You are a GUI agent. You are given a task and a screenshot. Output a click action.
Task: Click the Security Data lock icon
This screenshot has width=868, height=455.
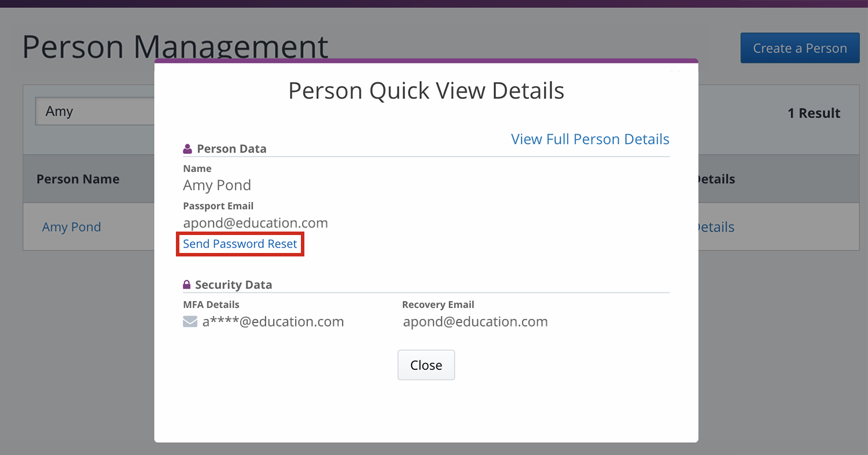187,285
